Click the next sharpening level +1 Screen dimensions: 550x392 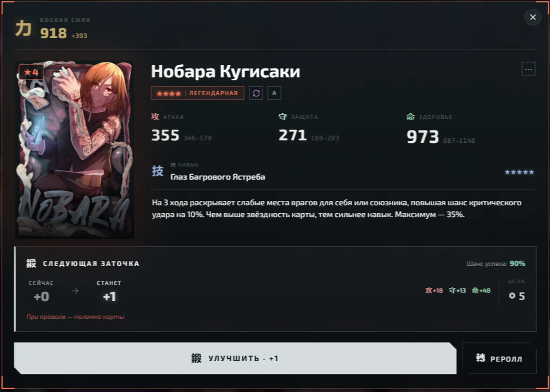(x=109, y=297)
